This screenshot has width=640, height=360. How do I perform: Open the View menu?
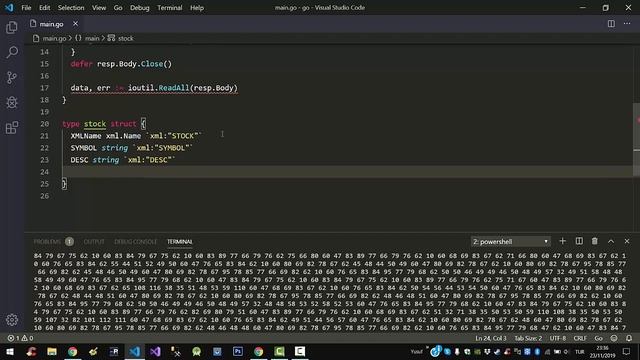pyautogui.click(x=99, y=7)
